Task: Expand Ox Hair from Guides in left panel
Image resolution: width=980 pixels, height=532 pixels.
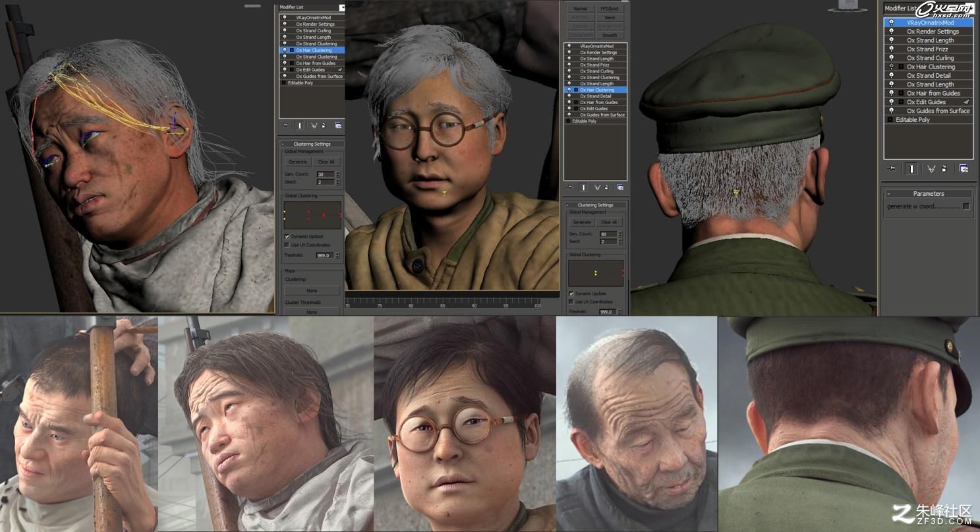Action: point(292,63)
